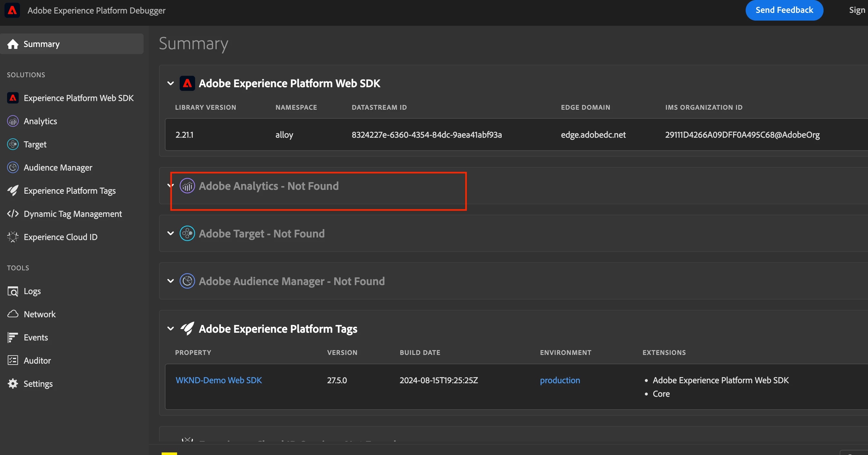
Task: Open Dynamic Tag Management code icon
Action: point(13,214)
